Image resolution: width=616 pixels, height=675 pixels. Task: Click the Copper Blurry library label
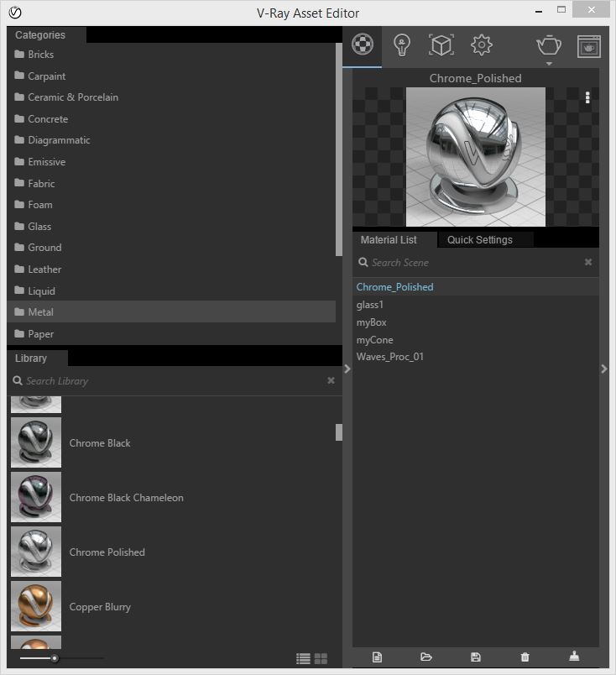[100, 607]
